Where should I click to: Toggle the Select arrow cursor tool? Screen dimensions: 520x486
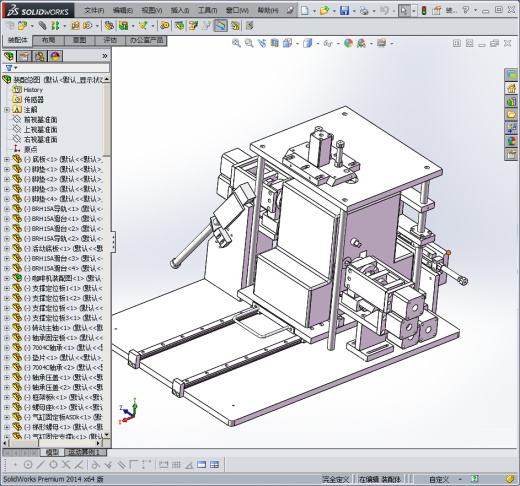[x=404, y=11]
